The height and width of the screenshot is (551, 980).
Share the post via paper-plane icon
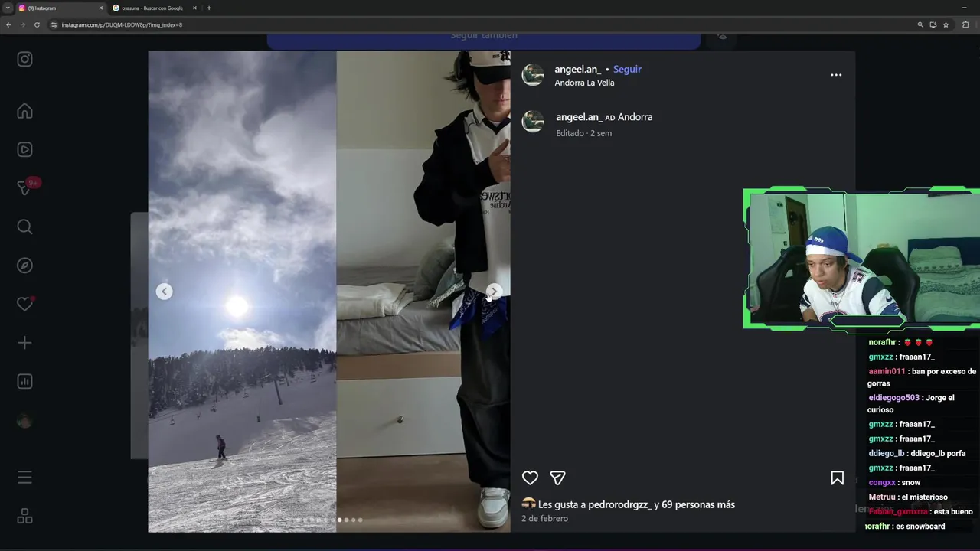tap(557, 478)
